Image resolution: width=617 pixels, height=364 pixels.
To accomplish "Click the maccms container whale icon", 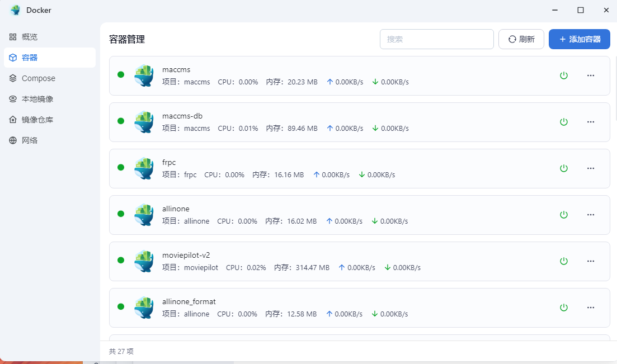I will pyautogui.click(x=144, y=75).
